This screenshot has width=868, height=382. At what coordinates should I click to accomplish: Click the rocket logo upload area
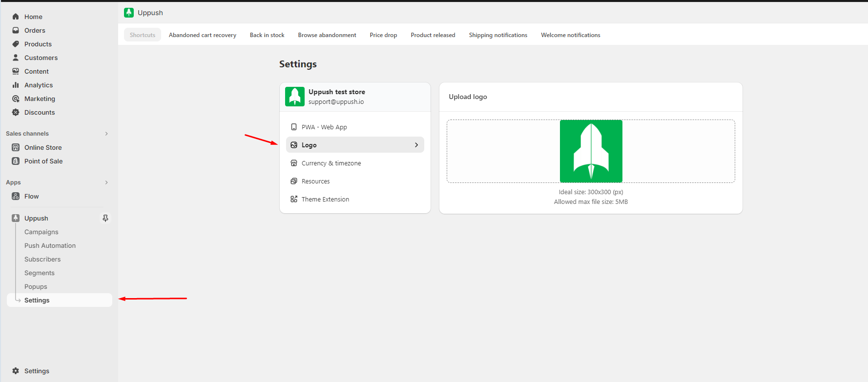tap(591, 151)
